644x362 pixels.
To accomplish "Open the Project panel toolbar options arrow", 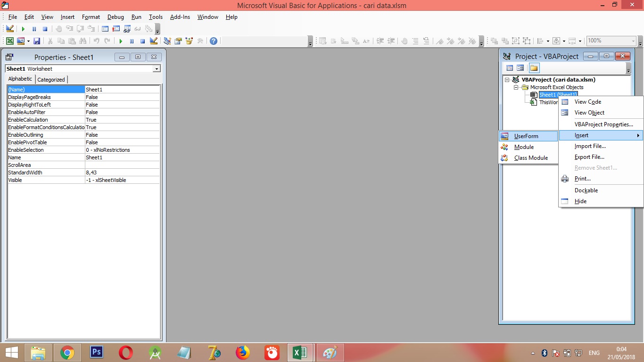I will pyautogui.click(x=628, y=69).
